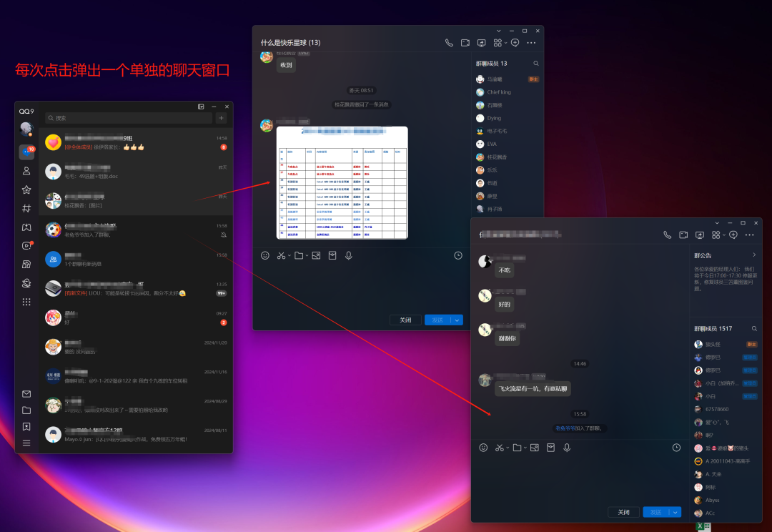The height and width of the screenshot is (532, 772).
Task: Open the Channels hashtag icon in sidebar
Action: 26,208
